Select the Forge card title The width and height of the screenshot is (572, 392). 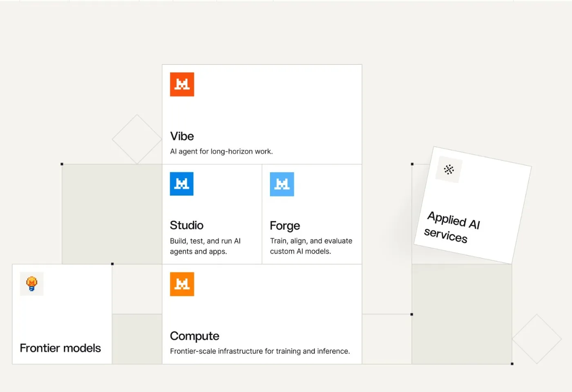click(285, 226)
